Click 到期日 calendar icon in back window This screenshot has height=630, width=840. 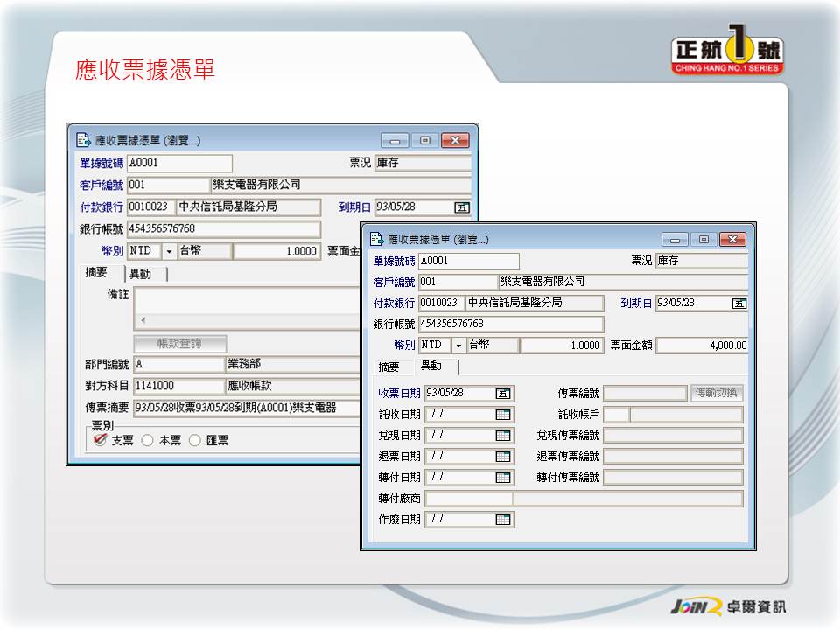coord(462,207)
